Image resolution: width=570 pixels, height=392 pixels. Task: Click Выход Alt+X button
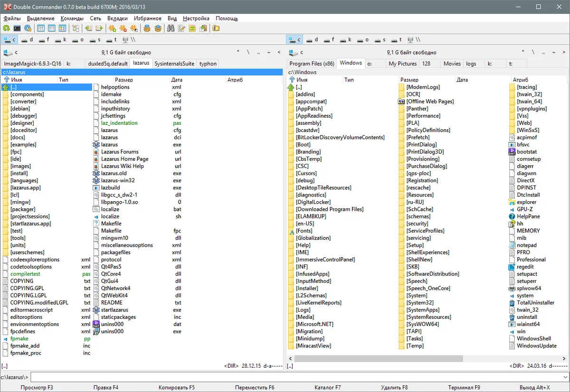tap(535, 388)
